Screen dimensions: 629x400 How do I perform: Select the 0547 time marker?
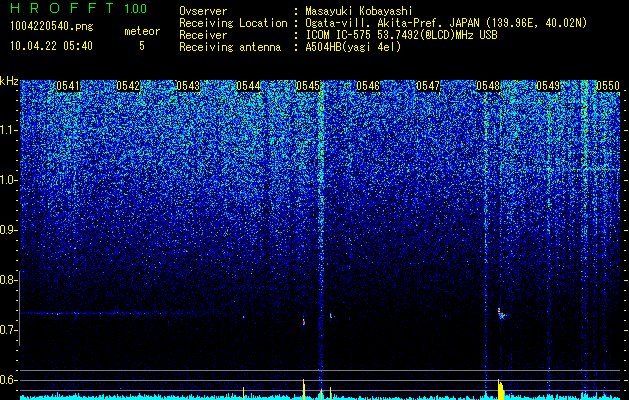[428, 86]
